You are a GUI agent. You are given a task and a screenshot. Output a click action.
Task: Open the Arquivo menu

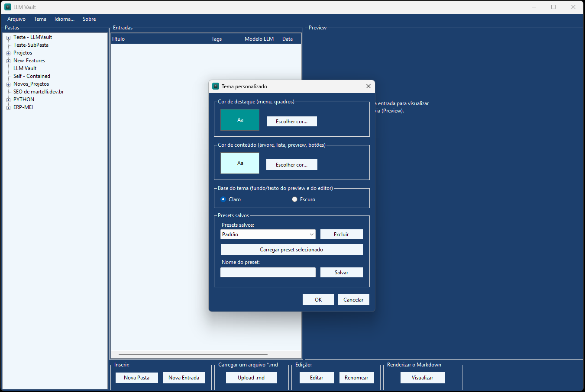[x=16, y=19]
